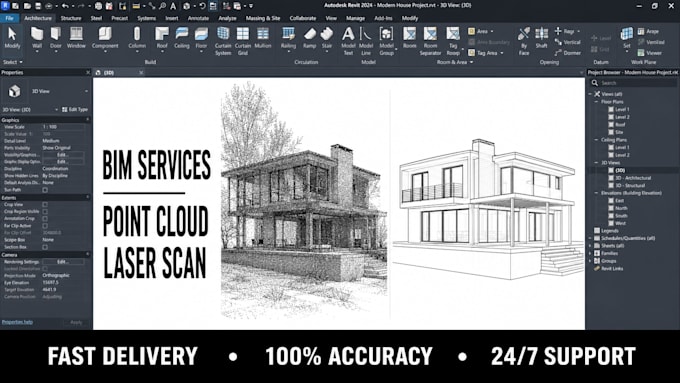Toggle the Annotation Crop checkbox
Screen dimensions: 680x383
click(45, 218)
